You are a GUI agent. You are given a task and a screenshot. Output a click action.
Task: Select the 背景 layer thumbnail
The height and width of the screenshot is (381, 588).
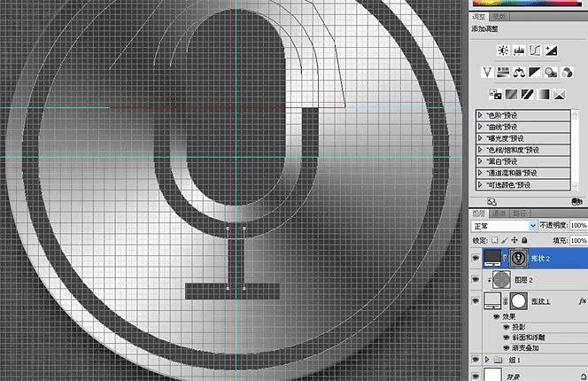tap(492, 374)
